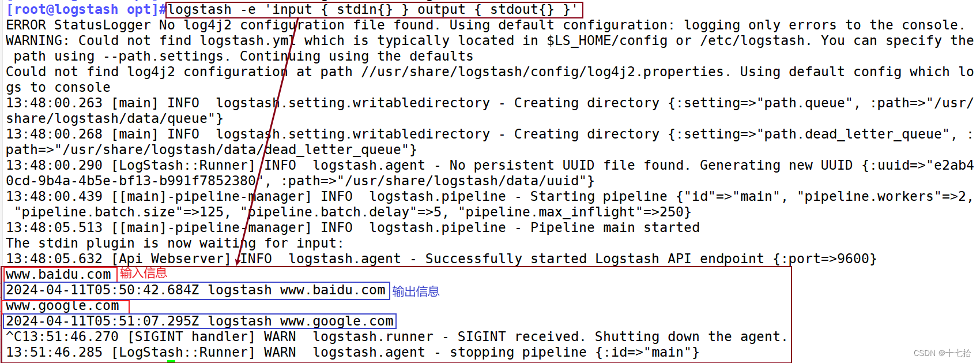Click the ERROR StatusLogger message line

(x=485, y=25)
